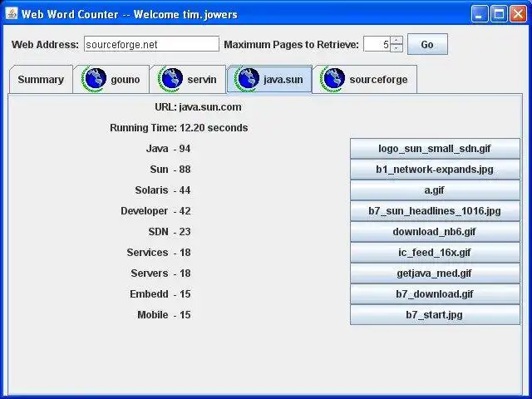Open the b7_start.jpg image button
The height and width of the screenshot is (399, 532).
435,315
